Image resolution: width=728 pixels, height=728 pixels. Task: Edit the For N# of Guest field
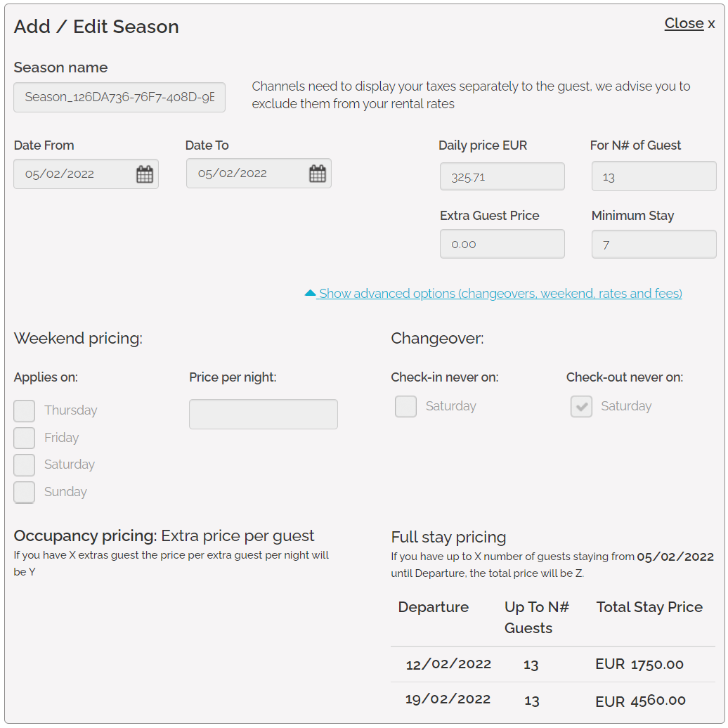(x=654, y=176)
